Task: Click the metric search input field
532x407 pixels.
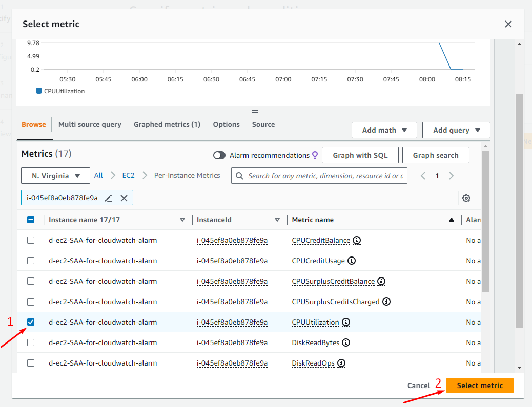Action: (325, 176)
